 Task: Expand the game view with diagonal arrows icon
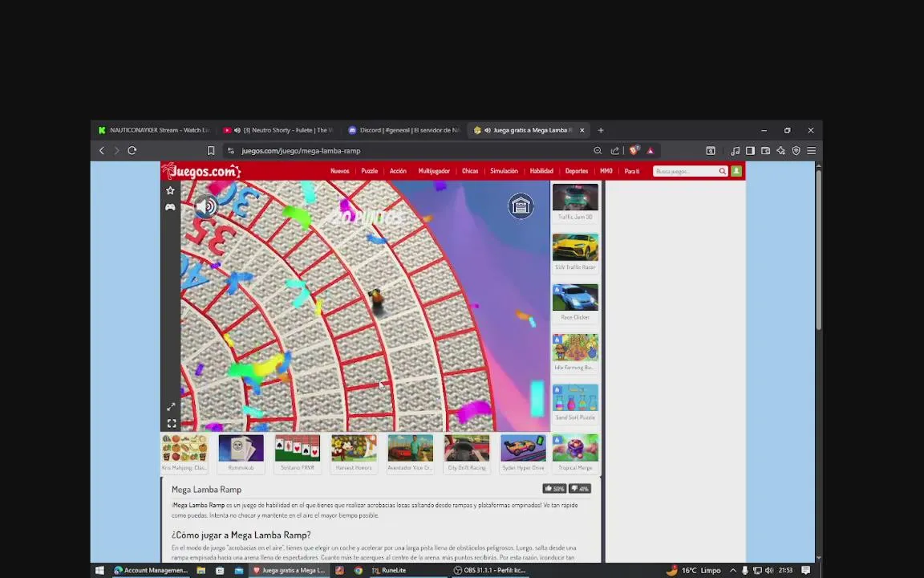(x=171, y=406)
